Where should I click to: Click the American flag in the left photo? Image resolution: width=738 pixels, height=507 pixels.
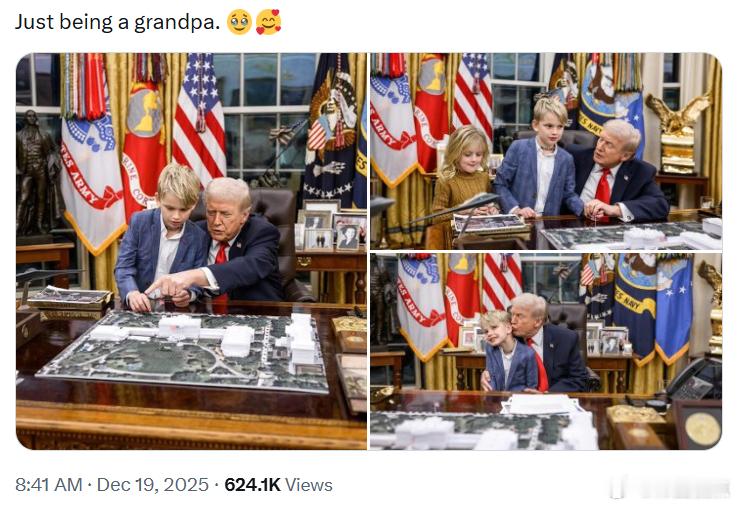(199, 118)
